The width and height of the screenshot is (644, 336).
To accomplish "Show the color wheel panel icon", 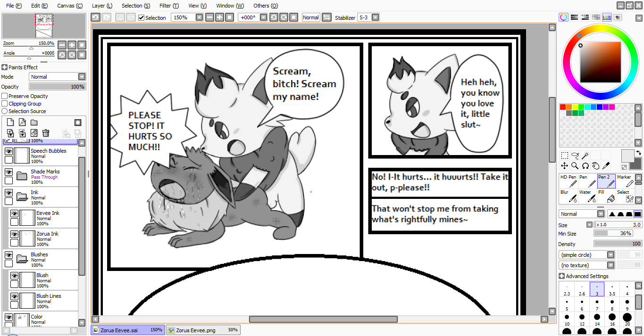I will coord(564,17).
